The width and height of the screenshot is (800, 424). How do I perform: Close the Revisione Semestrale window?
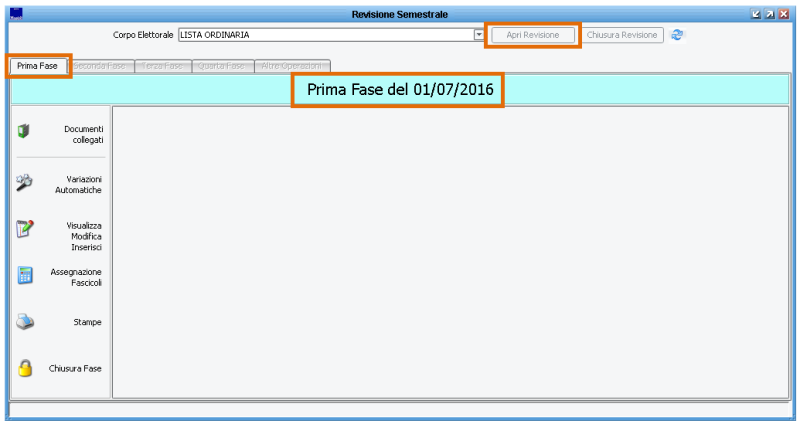point(784,14)
